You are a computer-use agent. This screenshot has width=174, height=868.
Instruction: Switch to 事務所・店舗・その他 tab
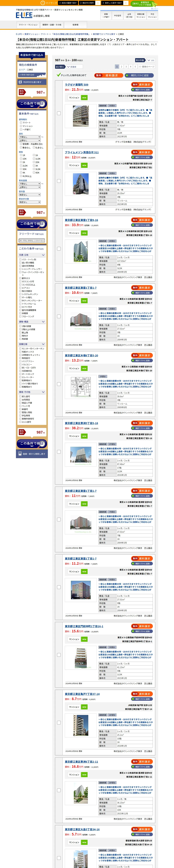click(x=52, y=25)
